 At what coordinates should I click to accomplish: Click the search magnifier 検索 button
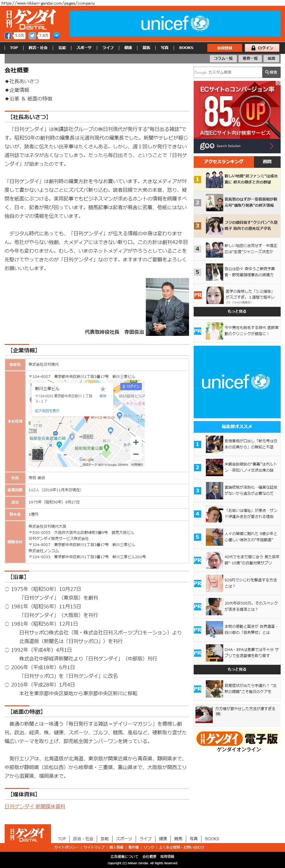[x=271, y=72]
